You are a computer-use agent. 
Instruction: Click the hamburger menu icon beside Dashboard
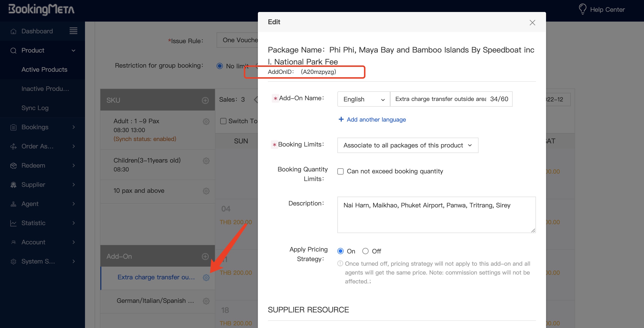(x=73, y=31)
